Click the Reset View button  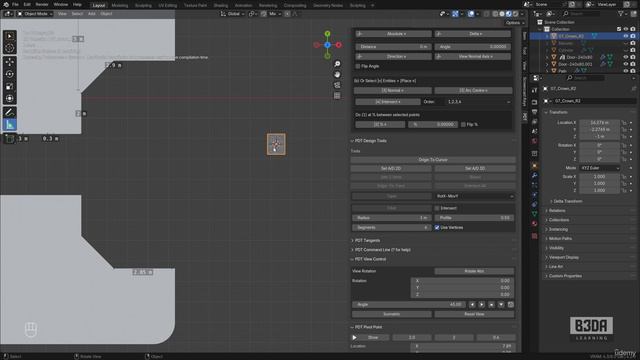click(474, 314)
